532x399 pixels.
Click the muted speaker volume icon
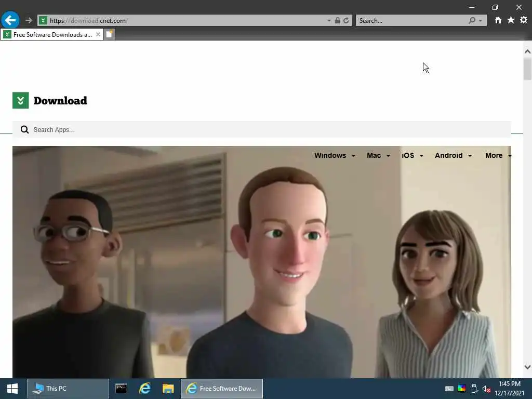[486, 389]
